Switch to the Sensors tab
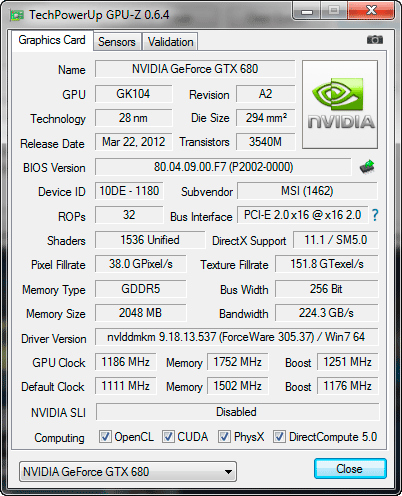Image resolution: width=402 pixels, height=496 pixels. (x=117, y=42)
